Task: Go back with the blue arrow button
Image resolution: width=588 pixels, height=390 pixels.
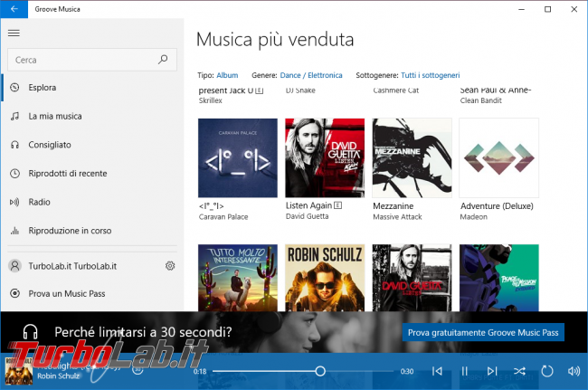Action: [14, 9]
